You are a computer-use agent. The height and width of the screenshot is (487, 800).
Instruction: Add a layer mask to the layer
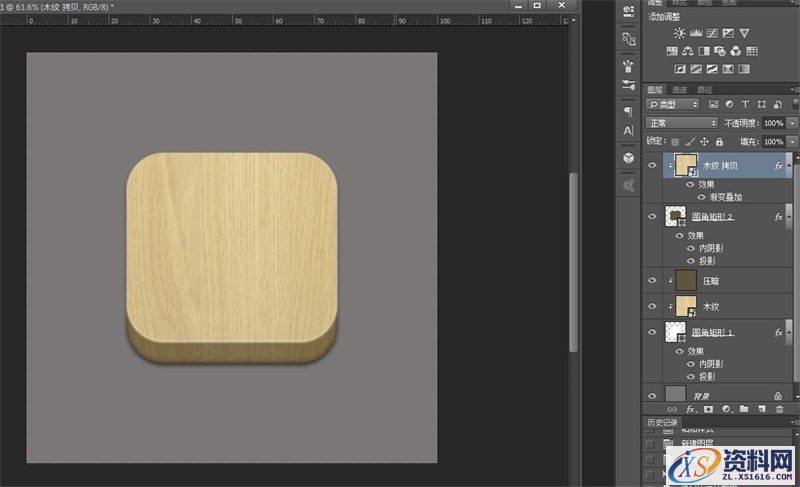point(708,409)
